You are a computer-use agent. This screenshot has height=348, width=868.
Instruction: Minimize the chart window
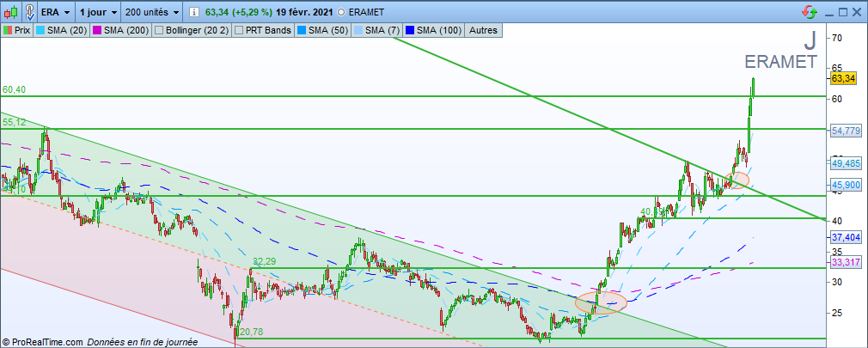tap(828, 12)
